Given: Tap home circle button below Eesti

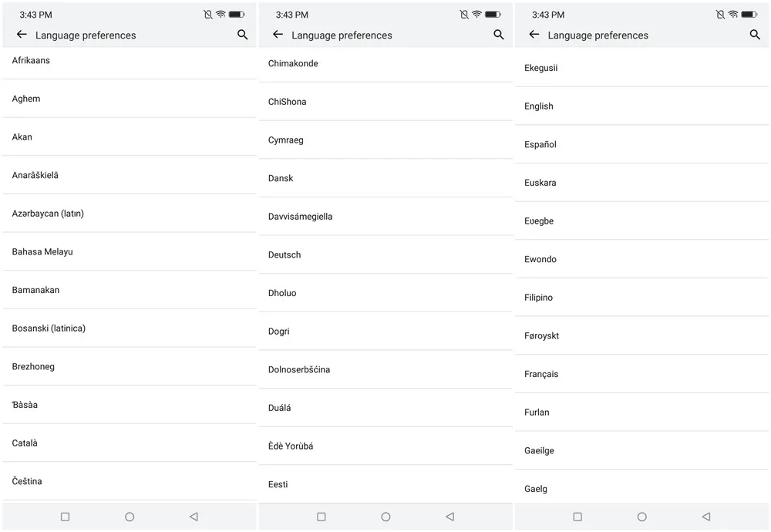Looking at the screenshot, I should pyautogui.click(x=385, y=517).
